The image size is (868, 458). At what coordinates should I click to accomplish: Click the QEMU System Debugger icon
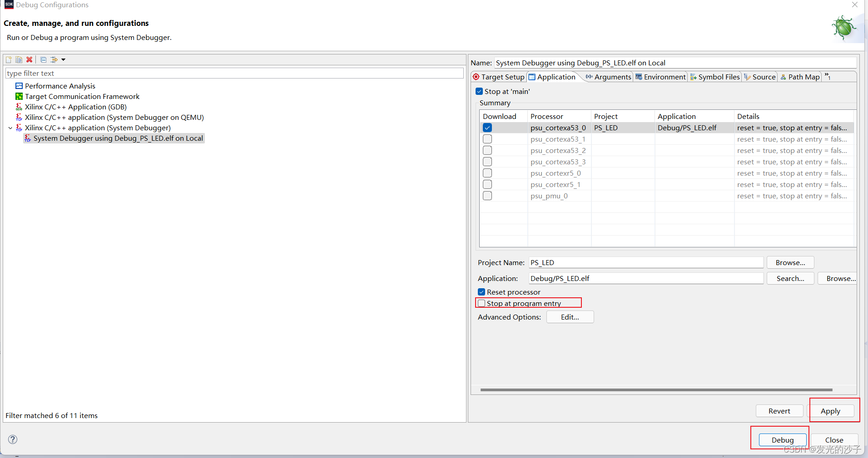tap(19, 117)
